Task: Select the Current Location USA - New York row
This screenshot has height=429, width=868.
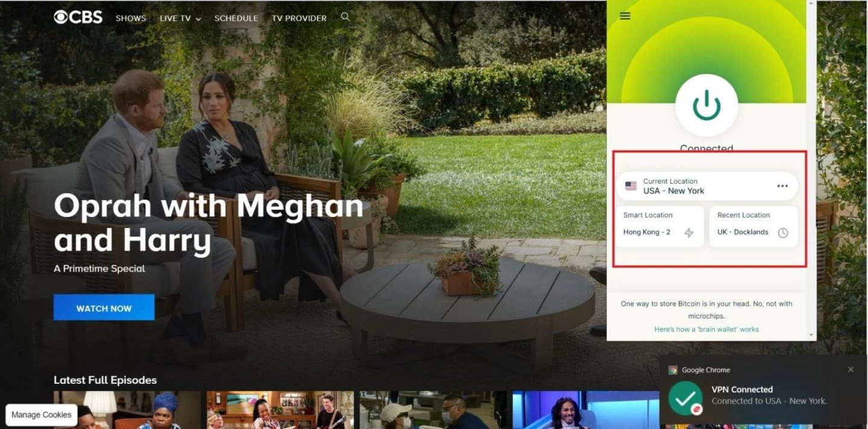Action: (706, 186)
